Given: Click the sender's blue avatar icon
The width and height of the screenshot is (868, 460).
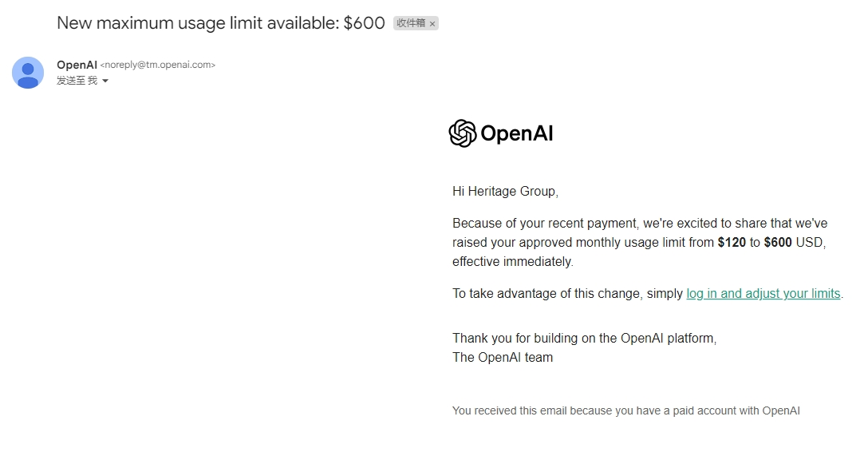Looking at the screenshot, I should click(28, 73).
